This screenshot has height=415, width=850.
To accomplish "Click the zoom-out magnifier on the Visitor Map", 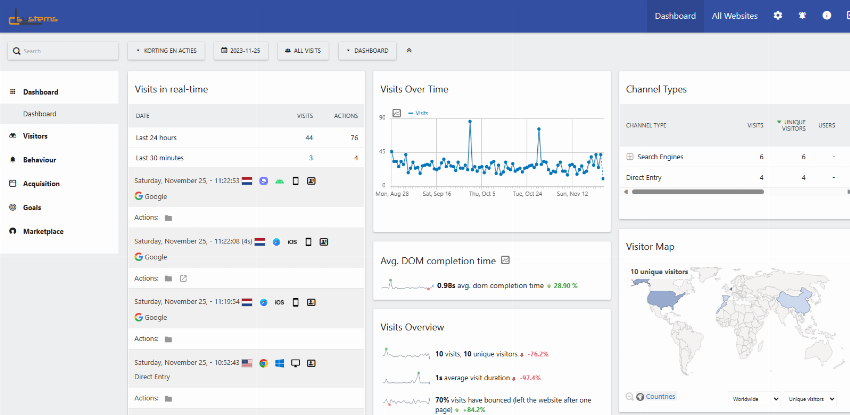I will [x=629, y=397].
